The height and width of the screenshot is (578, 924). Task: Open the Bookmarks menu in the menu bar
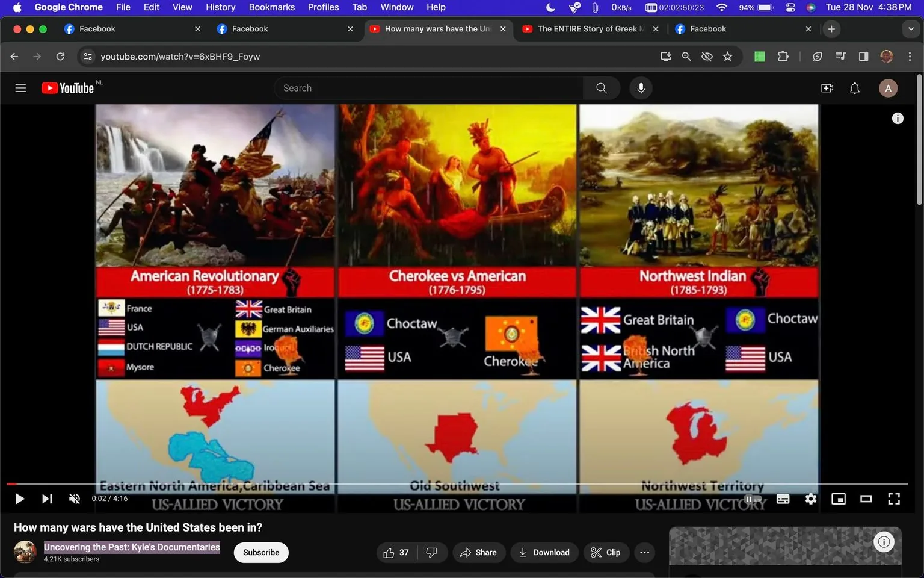[271, 7]
